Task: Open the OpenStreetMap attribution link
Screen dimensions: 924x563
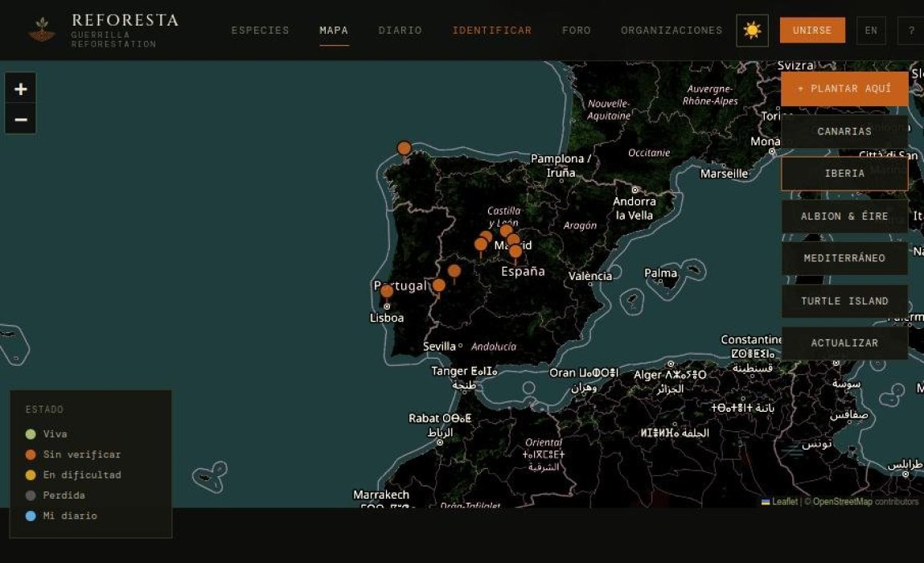Action: coord(842,502)
